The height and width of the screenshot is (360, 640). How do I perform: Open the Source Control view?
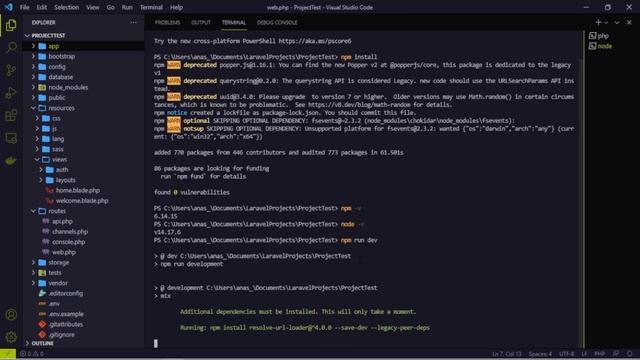click(11, 70)
